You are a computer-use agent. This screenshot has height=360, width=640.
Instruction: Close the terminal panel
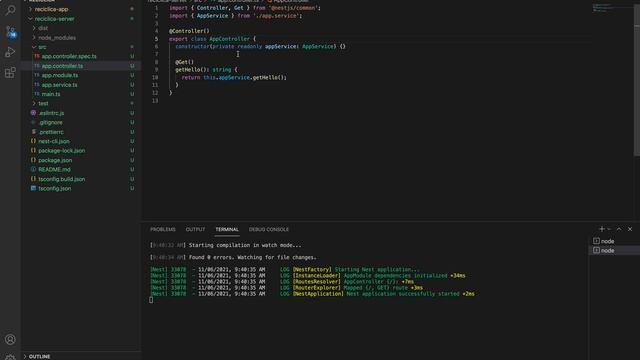630,229
